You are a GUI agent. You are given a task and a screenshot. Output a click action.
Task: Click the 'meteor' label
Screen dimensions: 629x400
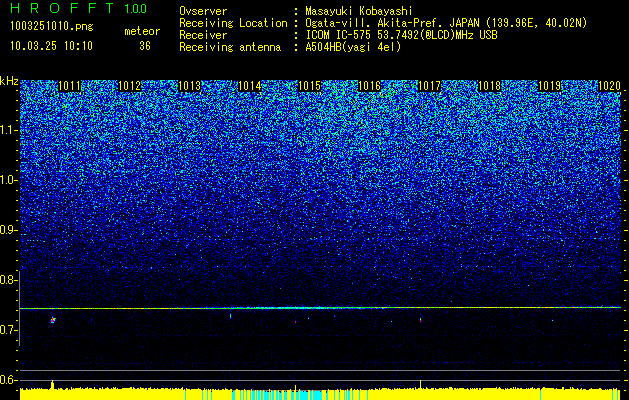tap(142, 31)
